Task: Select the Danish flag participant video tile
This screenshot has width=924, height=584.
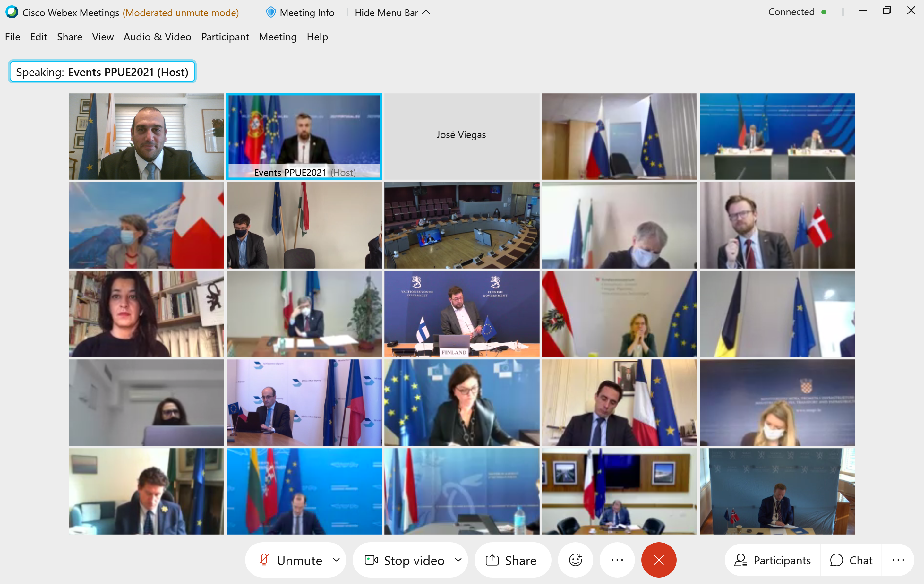Action: (777, 225)
